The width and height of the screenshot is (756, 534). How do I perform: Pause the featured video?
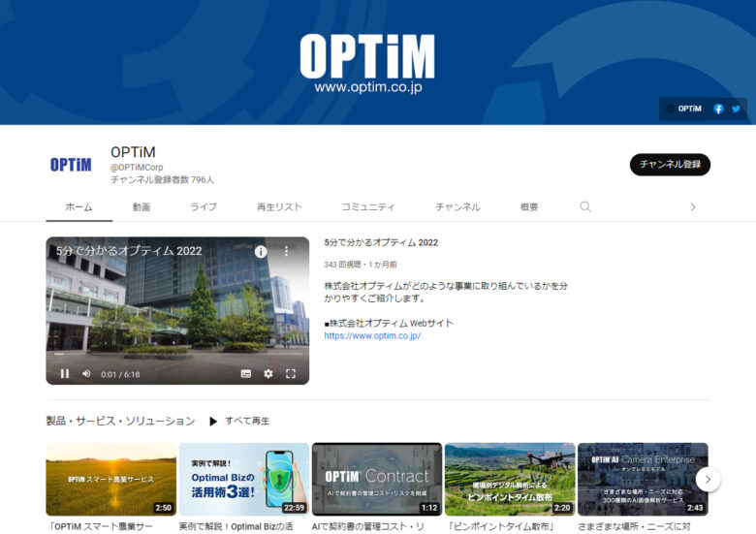click(x=65, y=374)
